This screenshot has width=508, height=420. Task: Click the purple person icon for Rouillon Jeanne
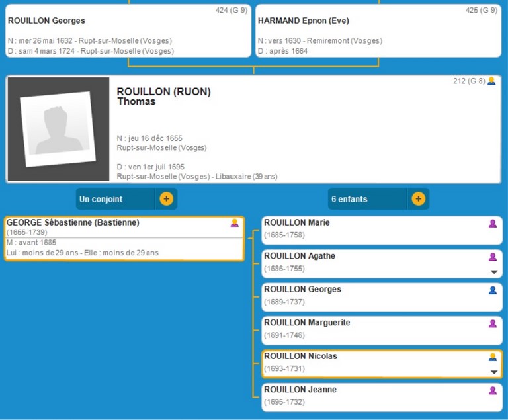(492, 390)
